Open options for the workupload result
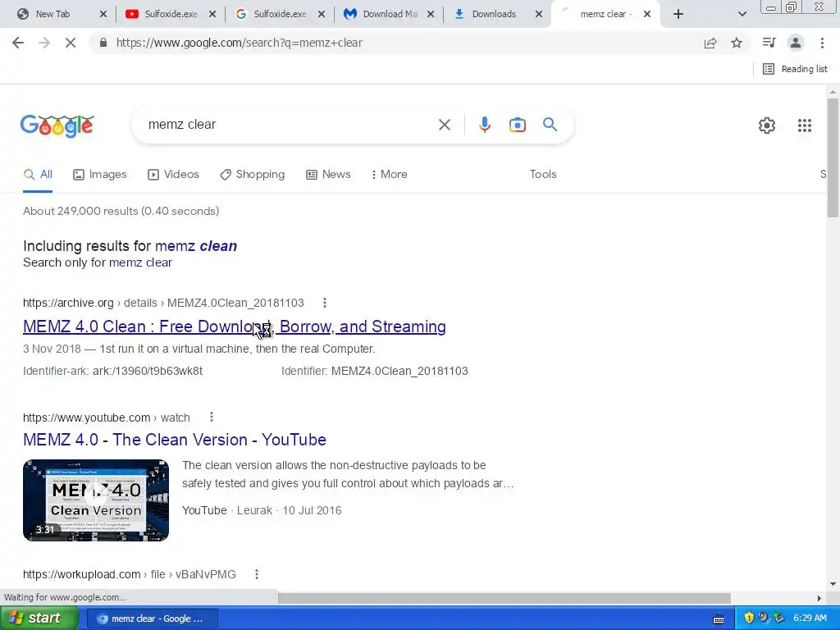840x630 pixels. pyautogui.click(x=257, y=574)
